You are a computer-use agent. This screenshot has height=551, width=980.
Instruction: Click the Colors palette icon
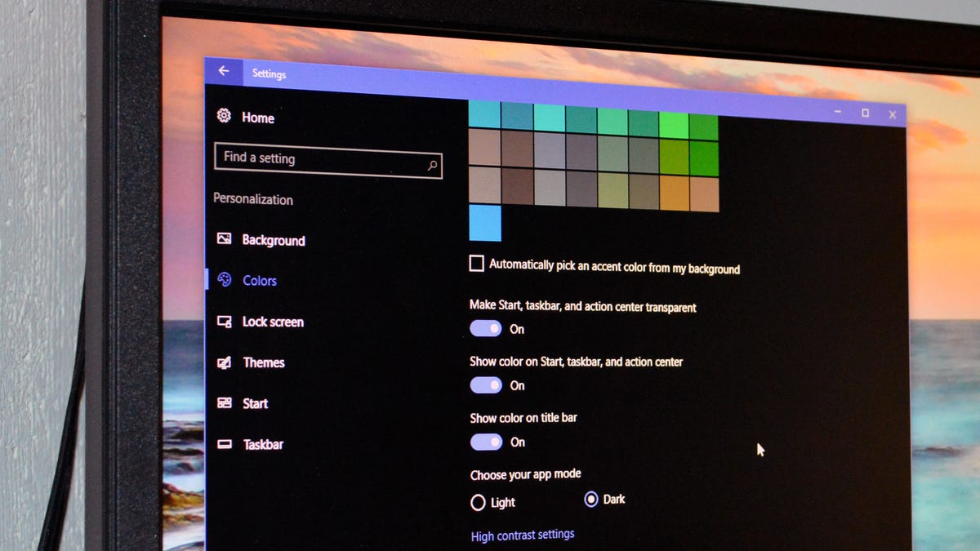225,280
